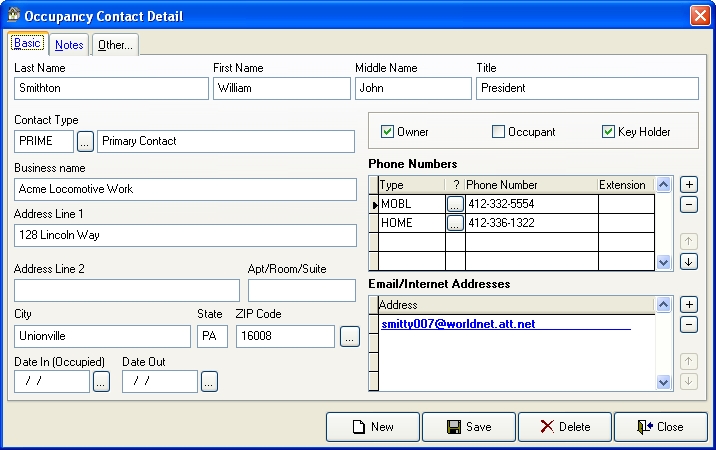The width and height of the screenshot is (716, 450).
Task: Click the Save button
Action: [x=469, y=427]
